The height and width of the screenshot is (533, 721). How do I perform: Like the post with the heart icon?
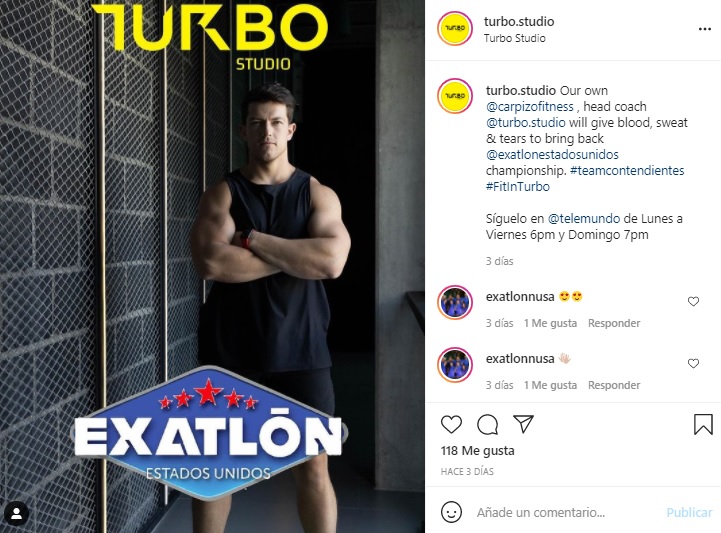(x=451, y=424)
